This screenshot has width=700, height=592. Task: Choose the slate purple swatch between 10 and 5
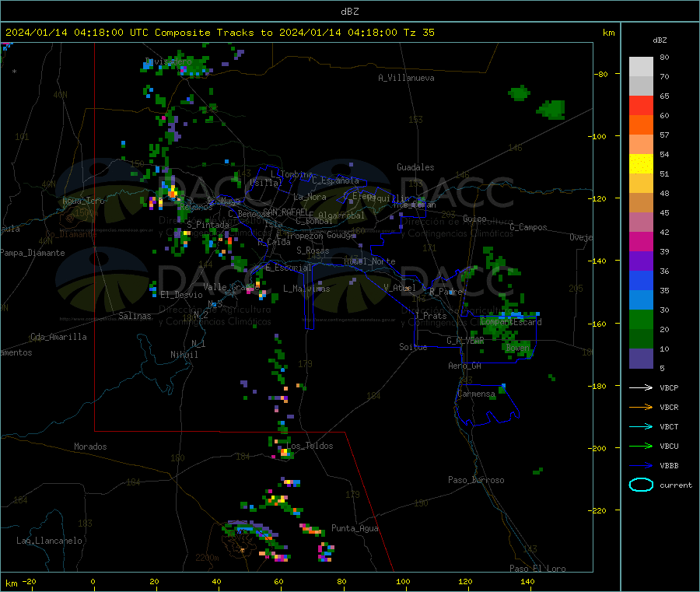641,359
